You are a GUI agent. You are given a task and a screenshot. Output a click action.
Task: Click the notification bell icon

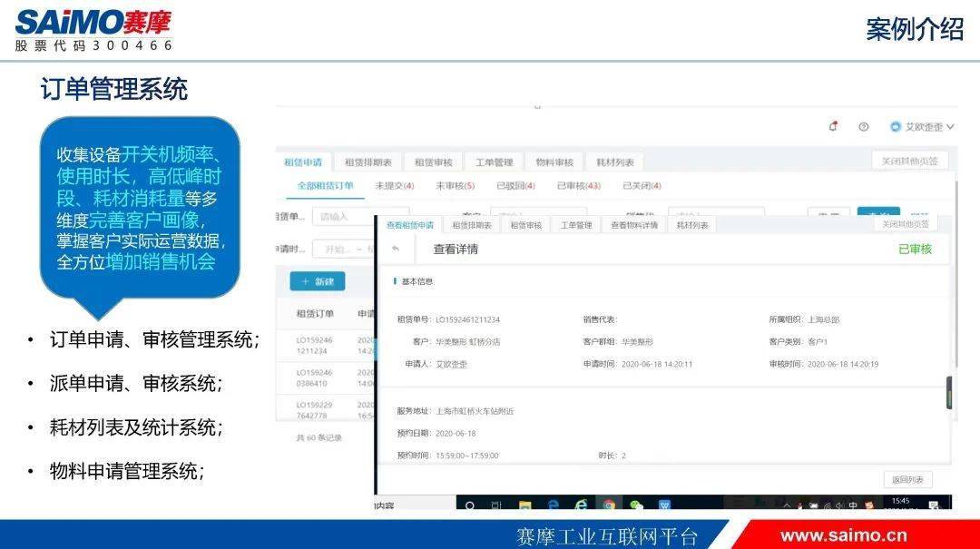point(833,127)
